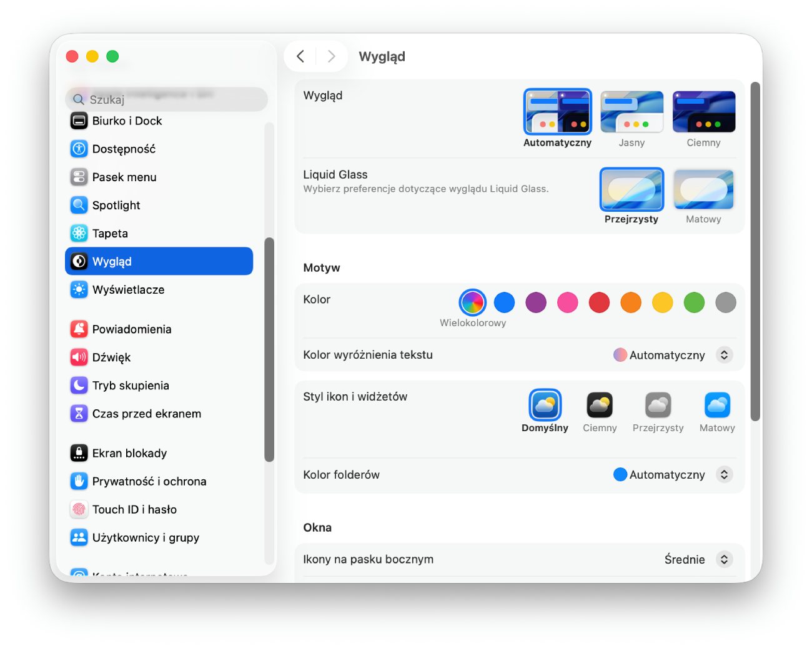
Task: Click the Touch ID fingerprint icon
Action: click(x=79, y=509)
